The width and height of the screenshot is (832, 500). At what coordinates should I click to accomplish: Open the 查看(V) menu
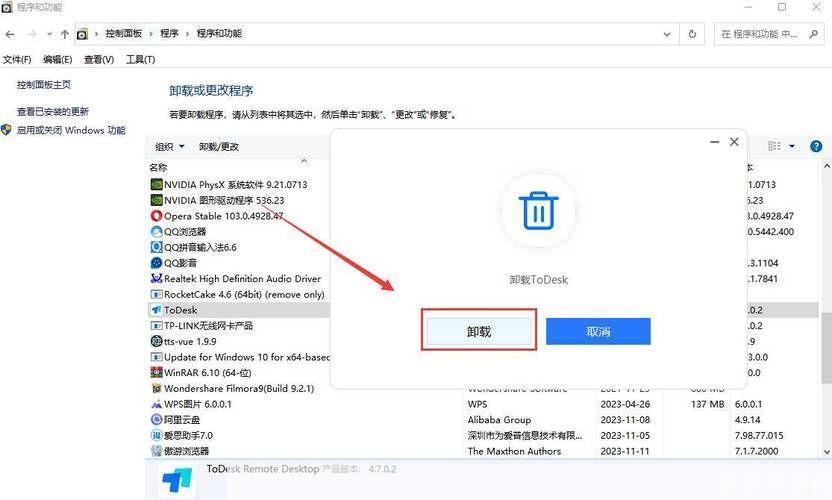[x=99, y=59]
